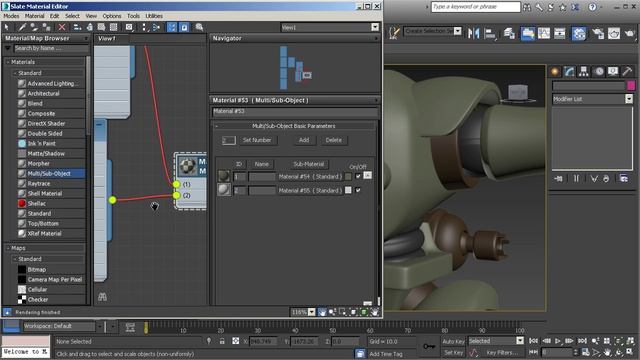640x360 pixels.
Task: Open the Align tool in main toolbar
Action: click(x=490, y=33)
